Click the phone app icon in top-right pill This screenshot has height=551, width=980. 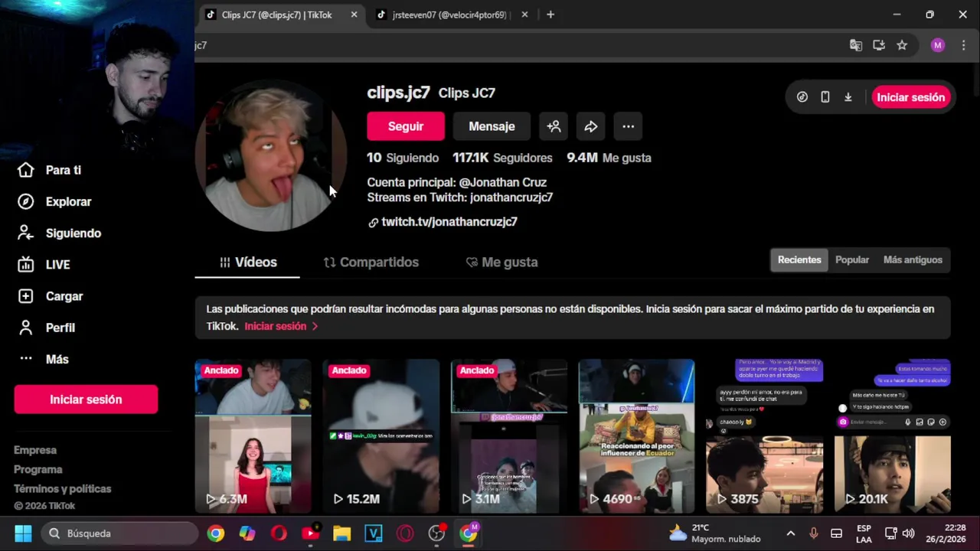(x=825, y=97)
